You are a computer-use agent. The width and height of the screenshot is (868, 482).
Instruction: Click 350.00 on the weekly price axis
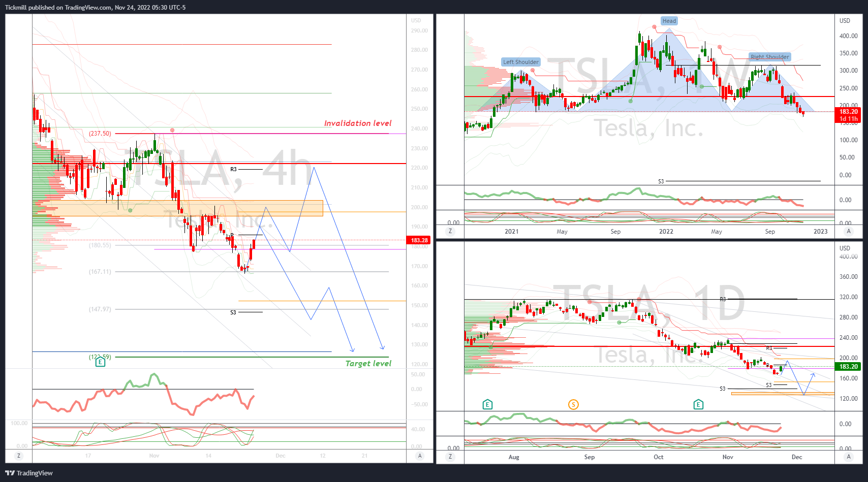pos(848,53)
